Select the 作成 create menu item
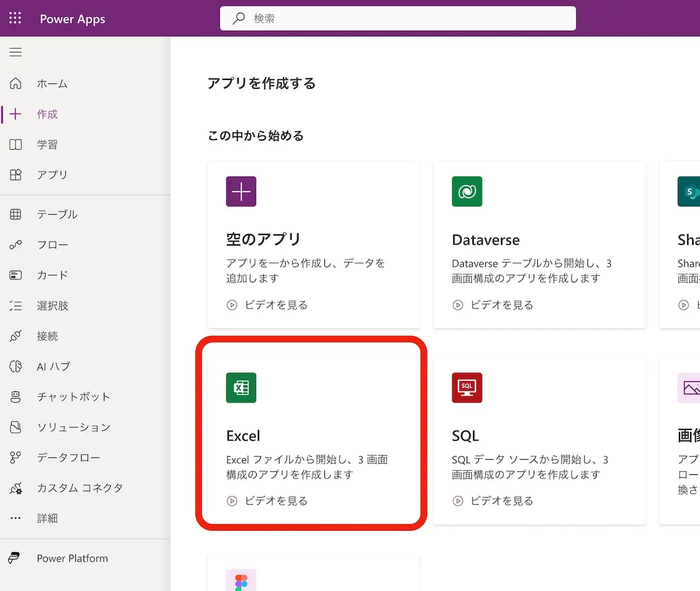The width and height of the screenshot is (700, 591). coord(47,114)
